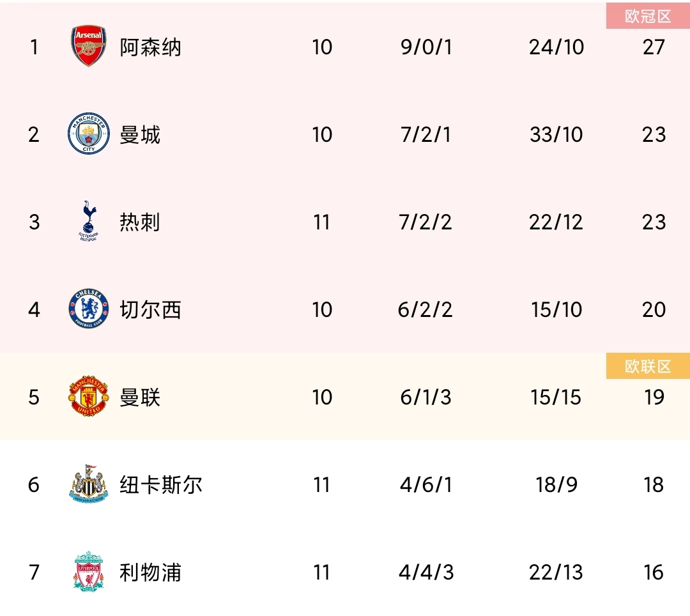The width and height of the screenshot is (690, 616).
Task: Click the Tottenham Hotspur cockerel crest
Action: [88, 221]
